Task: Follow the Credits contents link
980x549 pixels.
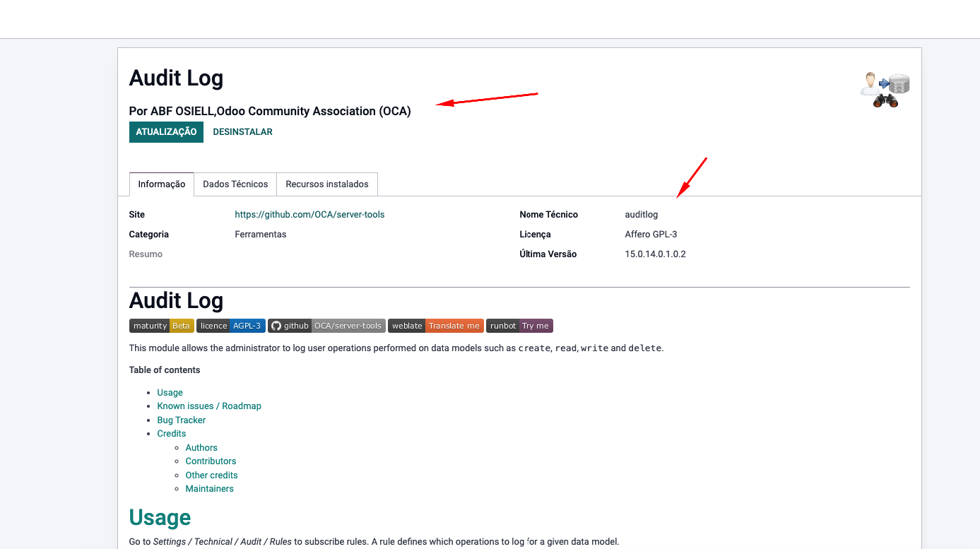Action: point(172,434)
